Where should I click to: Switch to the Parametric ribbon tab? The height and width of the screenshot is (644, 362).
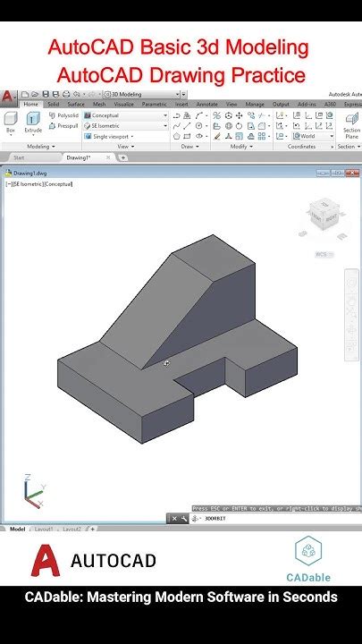tap(155, 105)
